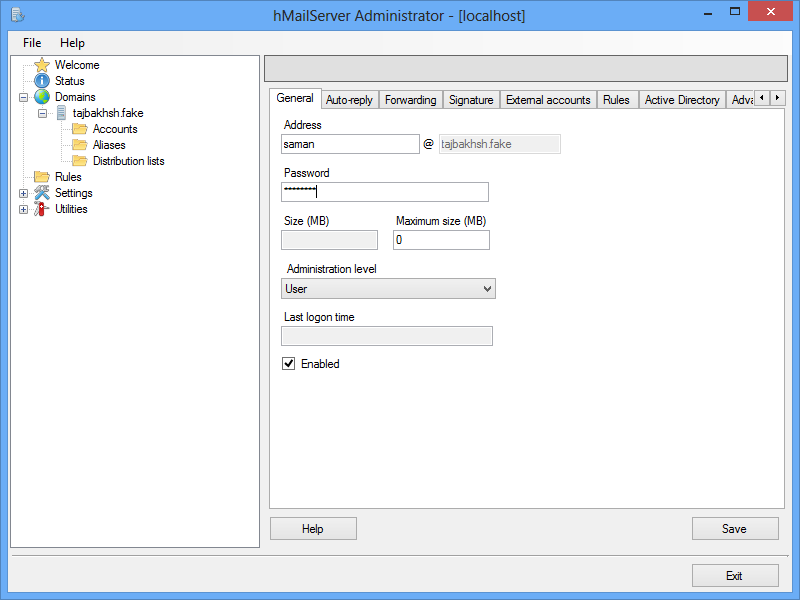Click the Aliases folder icon

click(80, 145)
